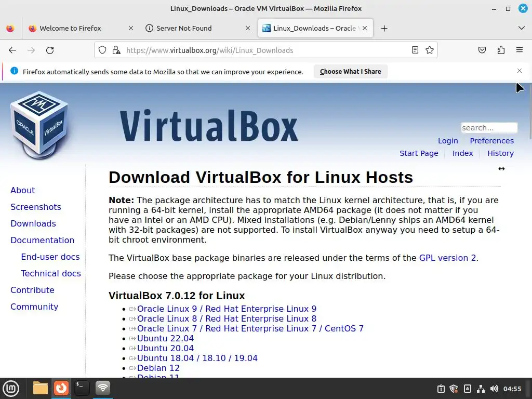Close the Server Not Found tab
Image resolution: width=532 pixels, height=399 pixels.
248,28
